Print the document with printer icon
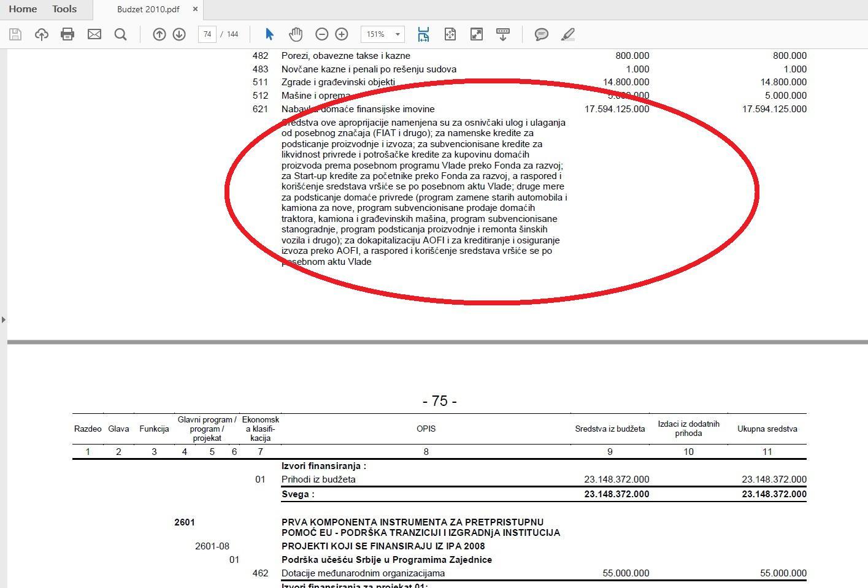 (x=67, y=34)
